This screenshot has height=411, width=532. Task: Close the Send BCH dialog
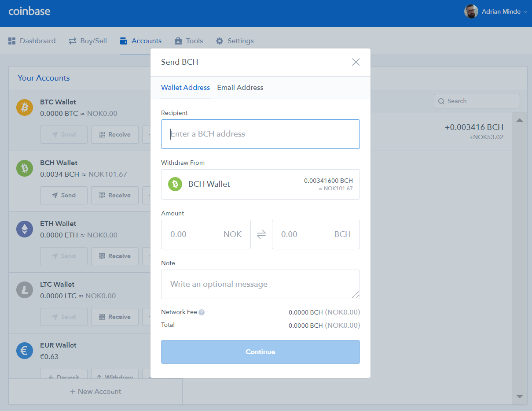[356, 62]
